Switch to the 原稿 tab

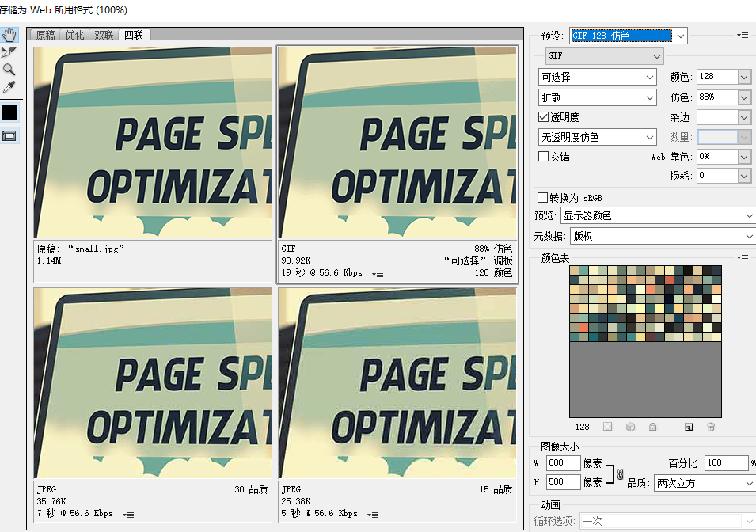click(x=46, y=35)
